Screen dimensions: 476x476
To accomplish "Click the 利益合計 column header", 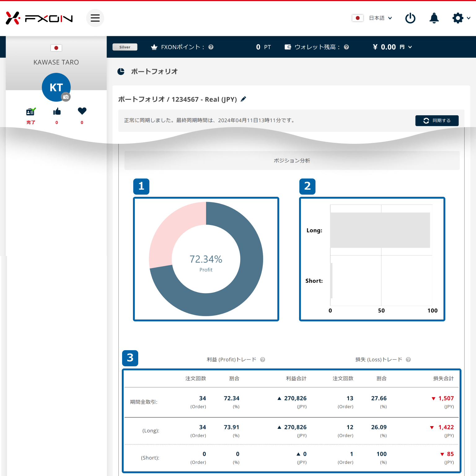I will pos(296,378).
